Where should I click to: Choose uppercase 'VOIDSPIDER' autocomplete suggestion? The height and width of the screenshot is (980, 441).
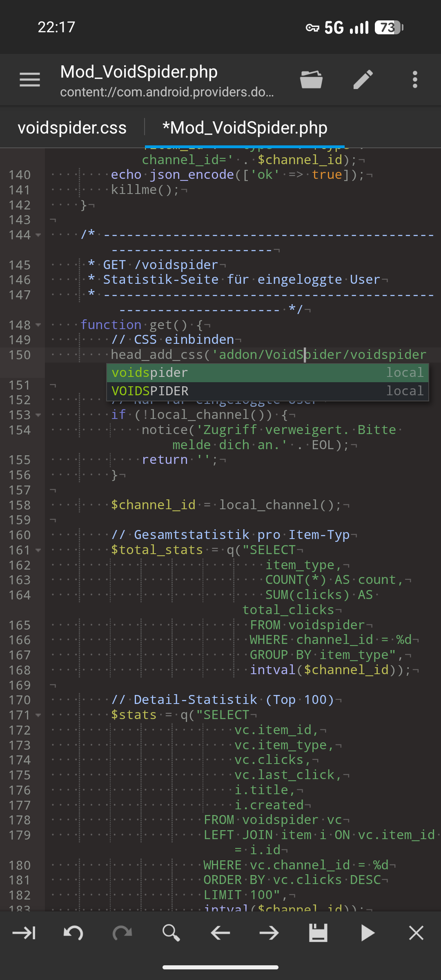267,391
